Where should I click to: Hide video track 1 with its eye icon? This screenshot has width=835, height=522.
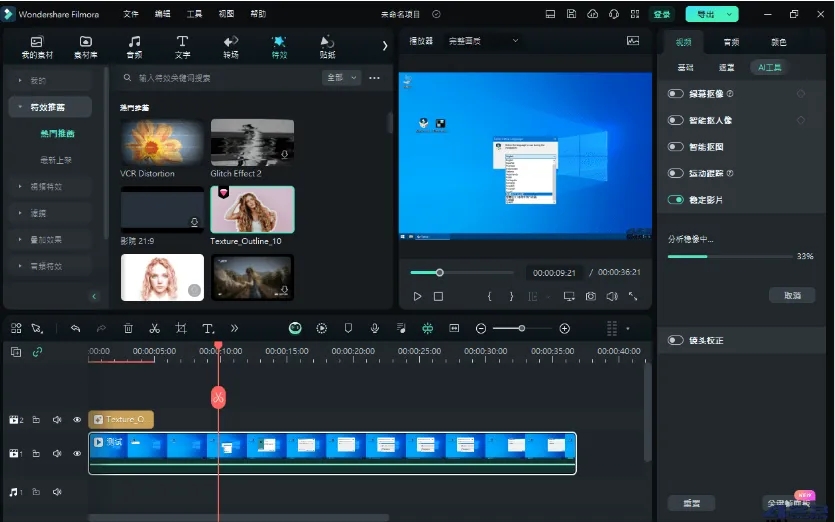tap(77, 454)
